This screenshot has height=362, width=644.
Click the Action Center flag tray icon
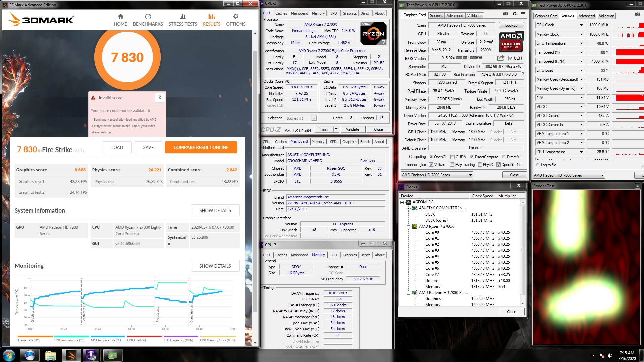point(602,356)
